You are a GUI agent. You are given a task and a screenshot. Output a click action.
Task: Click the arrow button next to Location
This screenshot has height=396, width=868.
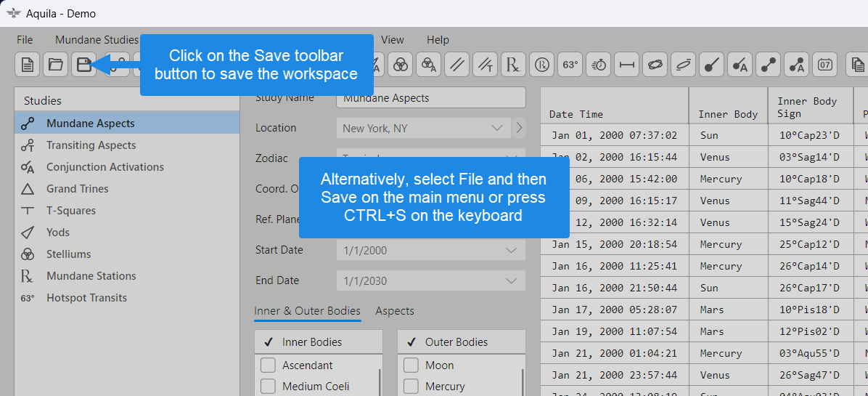coord(520,128)
